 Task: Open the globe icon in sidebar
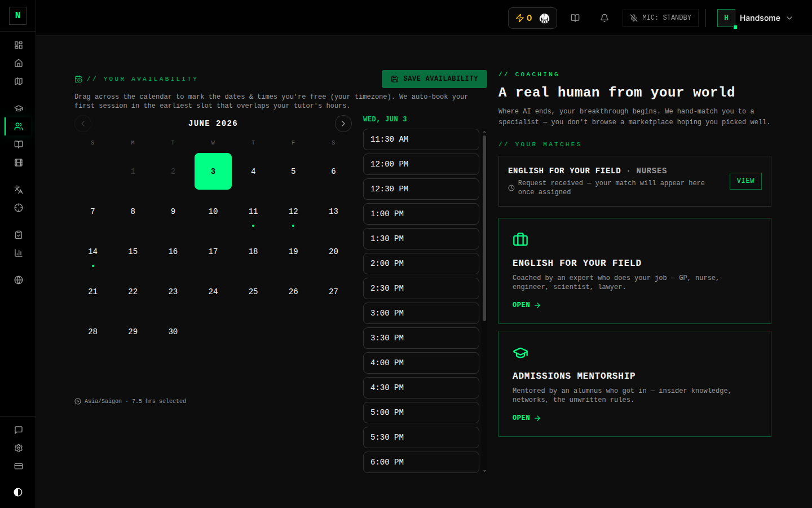19,280
